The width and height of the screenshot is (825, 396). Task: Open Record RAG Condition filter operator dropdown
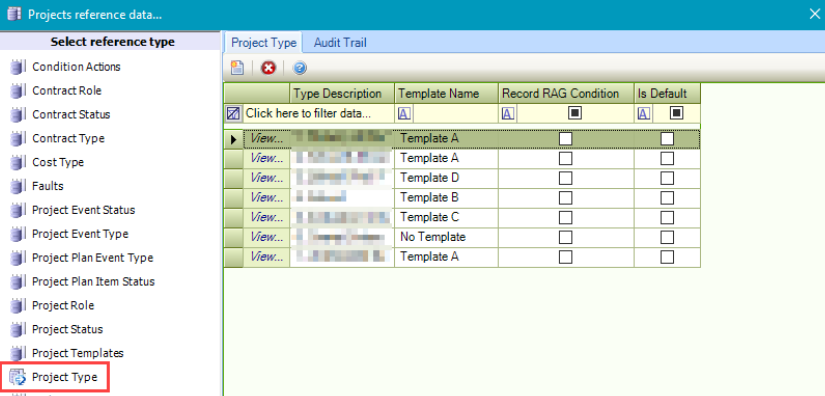508,113
